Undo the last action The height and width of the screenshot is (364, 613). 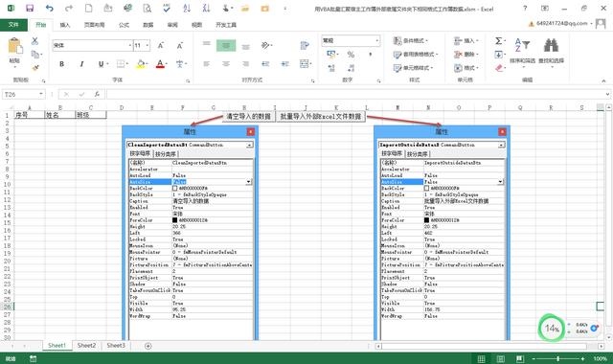(49, 9)
